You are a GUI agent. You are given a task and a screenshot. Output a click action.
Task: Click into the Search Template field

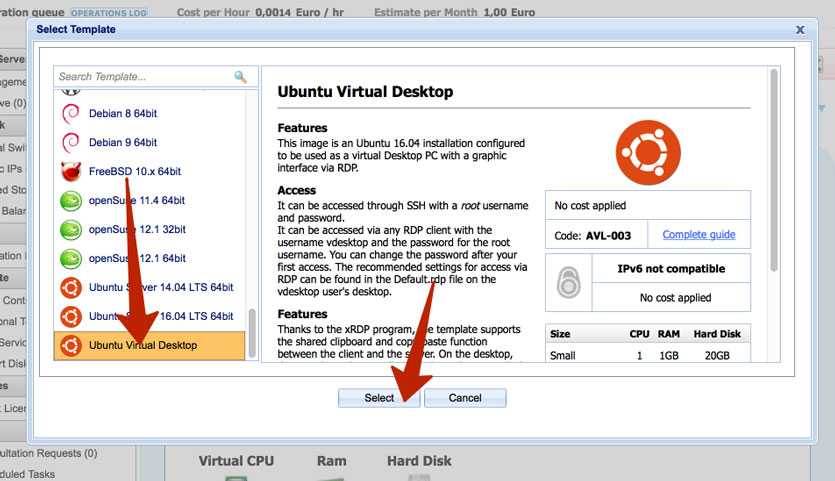[143, 77]
